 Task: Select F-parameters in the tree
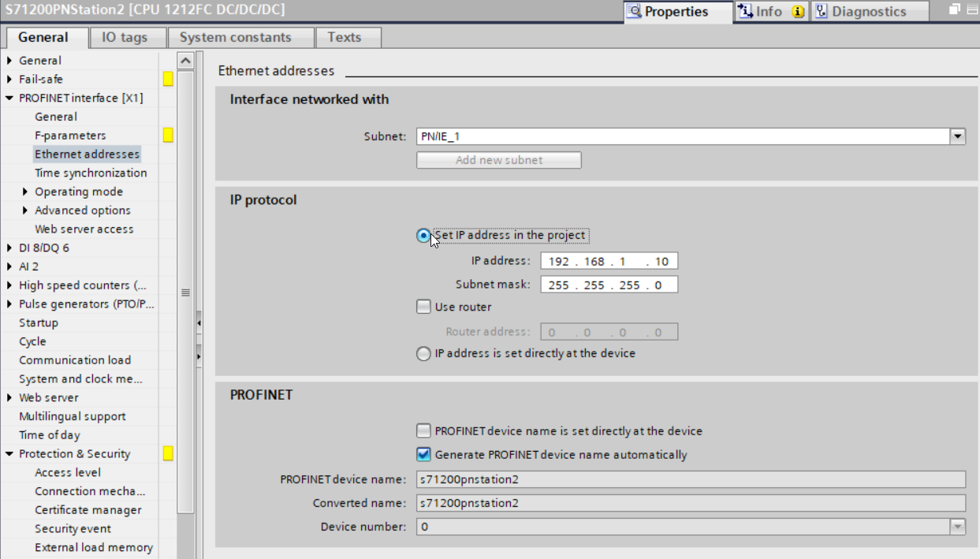click(70, 136)
